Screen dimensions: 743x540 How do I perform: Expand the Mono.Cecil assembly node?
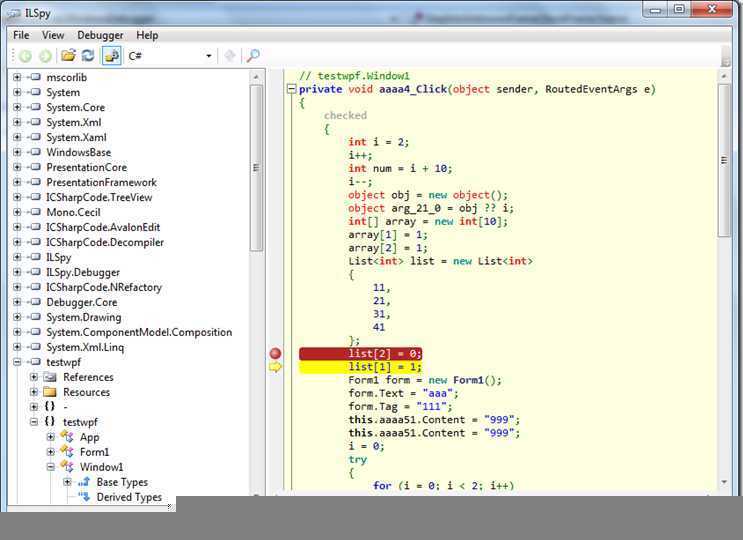[x=17, y=212]
